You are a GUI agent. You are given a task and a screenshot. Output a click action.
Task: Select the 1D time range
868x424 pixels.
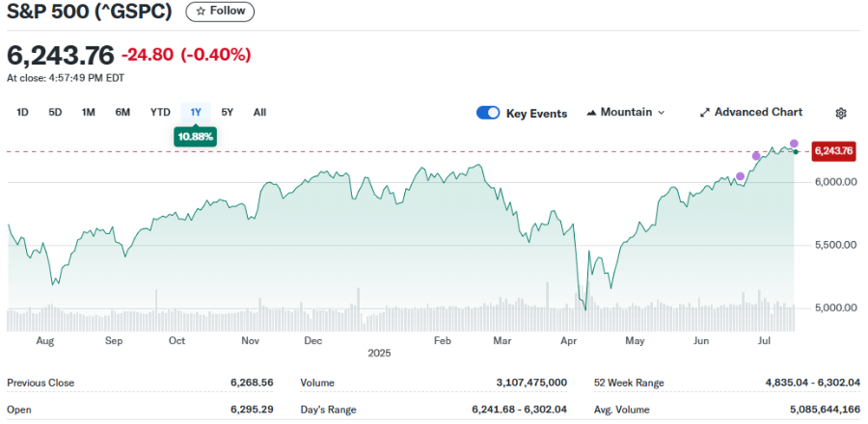(x=22, y=112)
